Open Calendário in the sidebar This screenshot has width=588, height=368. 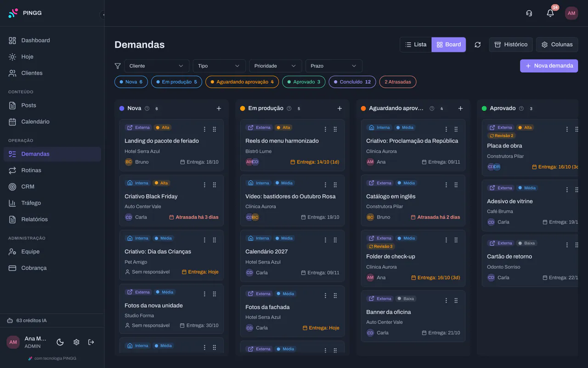[52, 122]
